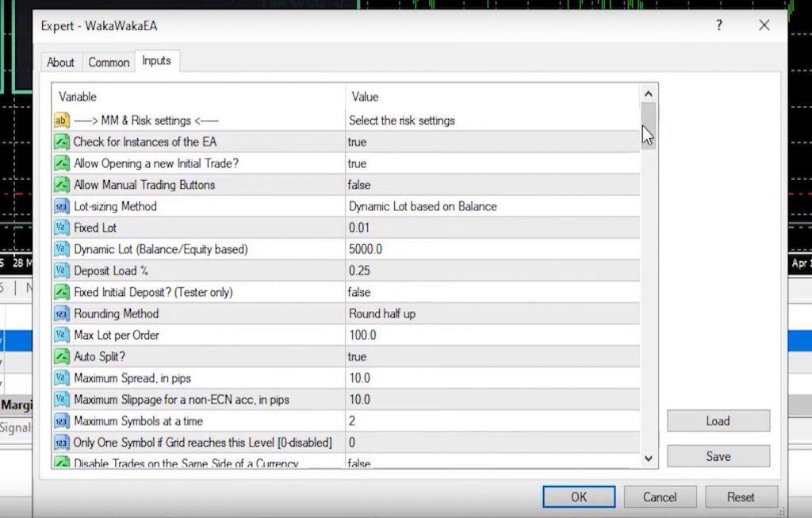The image size is (812, 518).
Task: Click the icon next to Lot-sizing Method
Action: coord(62,206)
